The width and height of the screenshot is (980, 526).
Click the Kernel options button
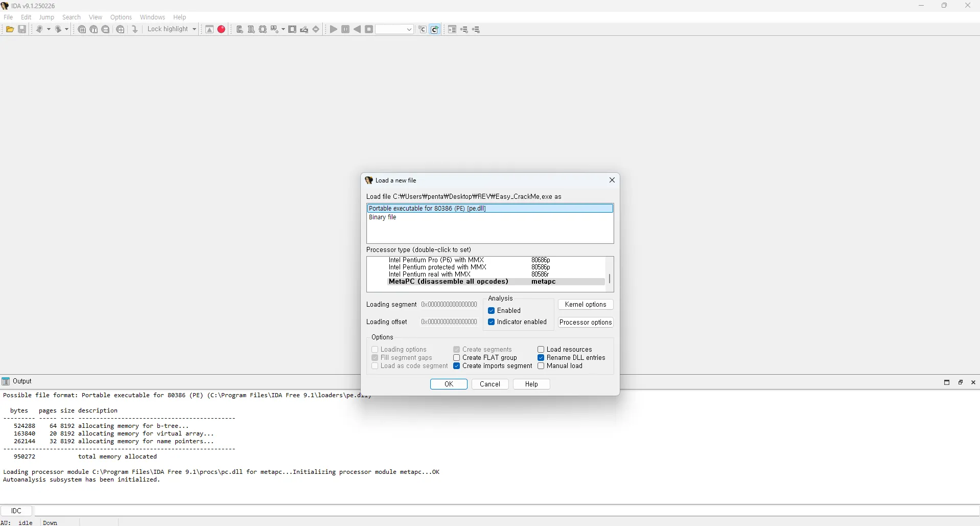(586, 305)
